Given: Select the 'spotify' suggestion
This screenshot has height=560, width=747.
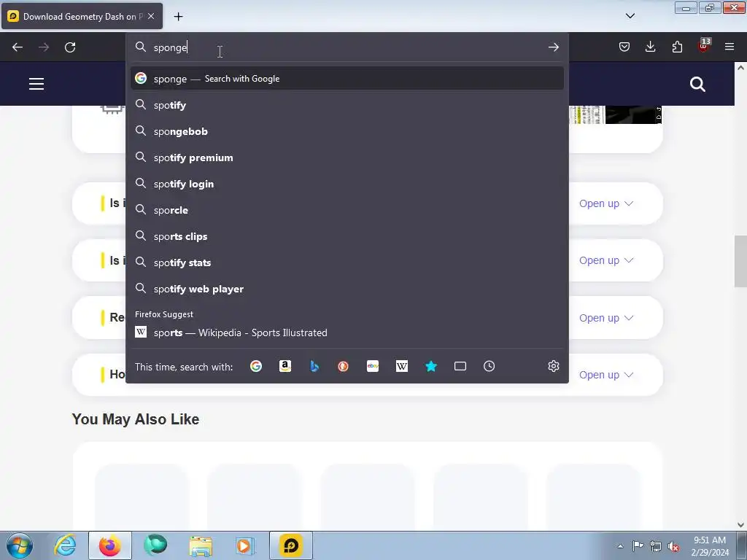Looking at the screenshot, I should point(347,105).
